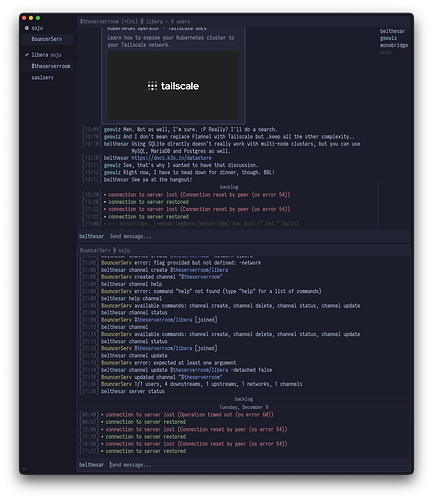Click the 13:20 'connection to server restored' line
The image size is (432, 500).
tap(148, 202)
